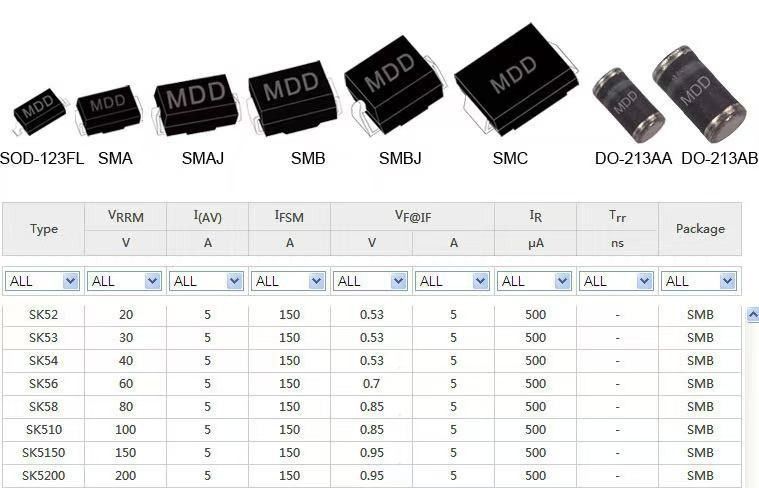Click the SOD-123FL package image
The height and width of the screenshot is (488, 759).
coord(38,114)
